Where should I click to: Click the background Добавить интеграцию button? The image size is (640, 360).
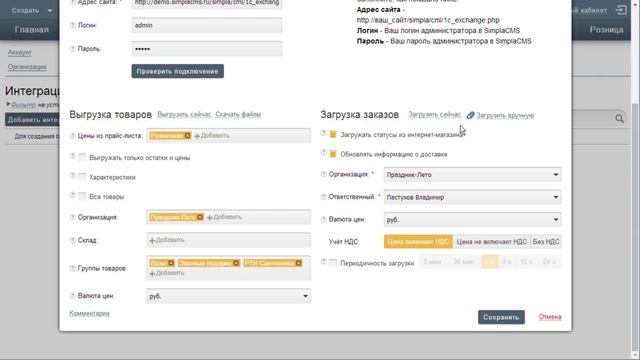[x=33, y=120]
